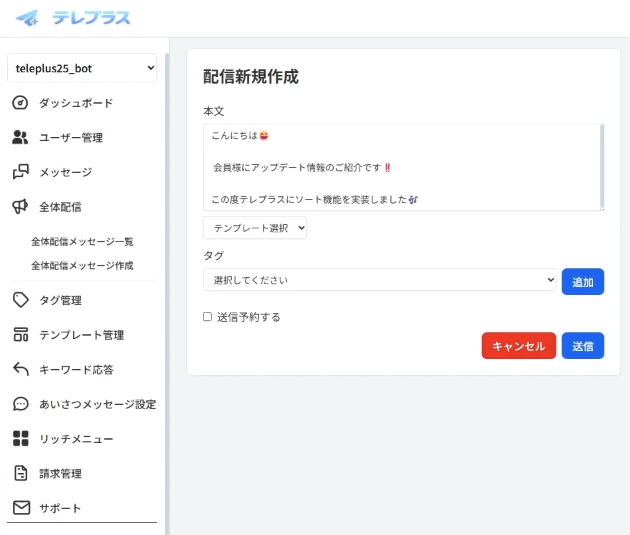This screenshot has width=630, height=535.
Task: Click the テレプラス brand name text
Action: click(92, 18)
